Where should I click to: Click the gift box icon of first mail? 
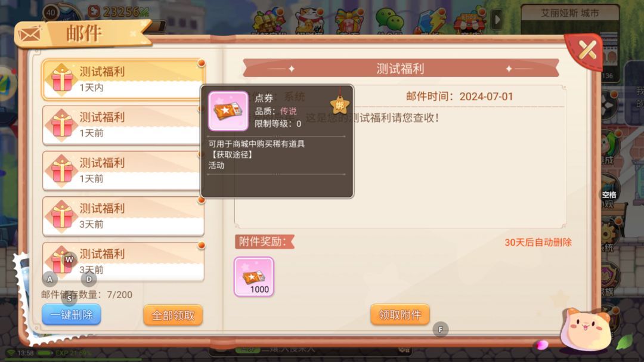(x=62, y=79)
